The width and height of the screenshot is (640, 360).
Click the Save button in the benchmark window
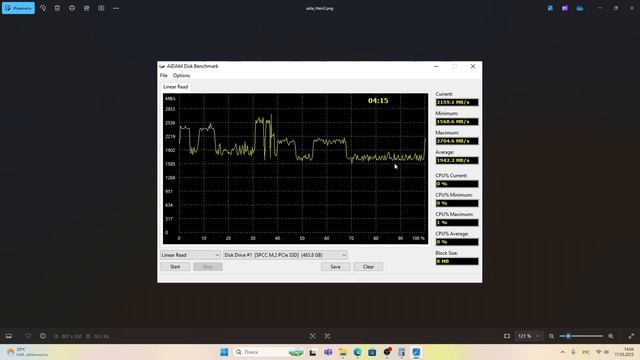[x=336, y=267]
